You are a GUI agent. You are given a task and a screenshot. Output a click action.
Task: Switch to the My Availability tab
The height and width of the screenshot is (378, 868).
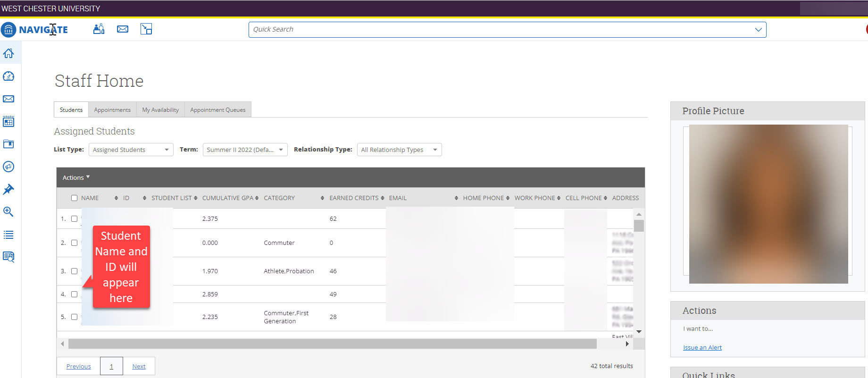160,109
